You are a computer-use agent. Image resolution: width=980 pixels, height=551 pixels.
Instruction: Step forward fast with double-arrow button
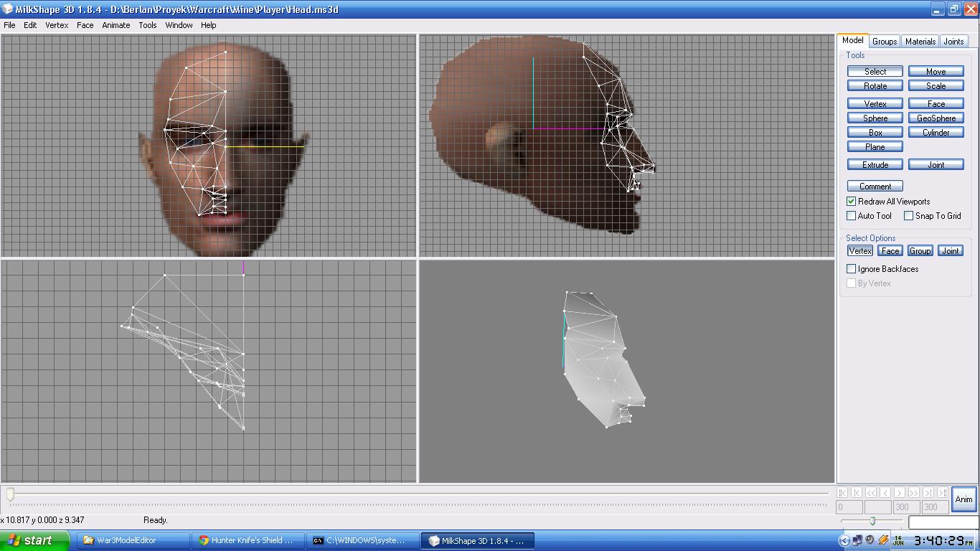point(914,492)
